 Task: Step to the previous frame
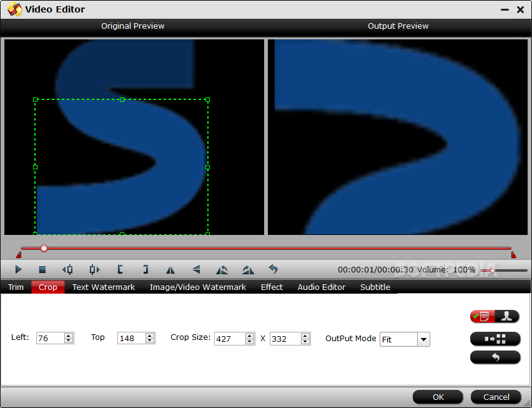(x=67, y=269)
